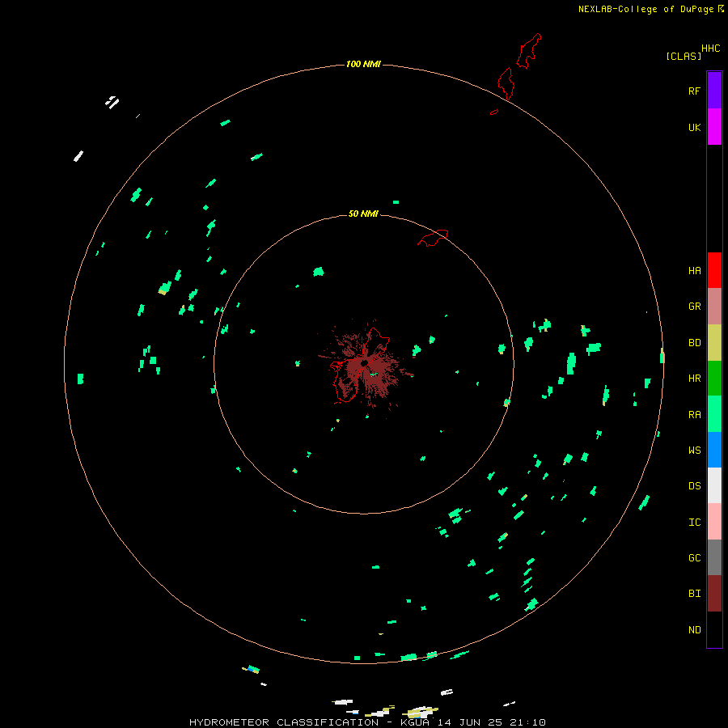Click the 'HYDROMETEOR CLASSIFICATION' title text
Viewport: 728px width, 728px height.
[x=284, y=722]
